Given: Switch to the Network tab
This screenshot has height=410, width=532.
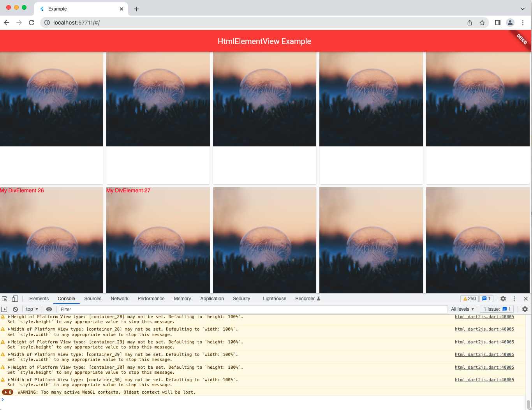Looking at the screenshot, I should pos(119,298).
